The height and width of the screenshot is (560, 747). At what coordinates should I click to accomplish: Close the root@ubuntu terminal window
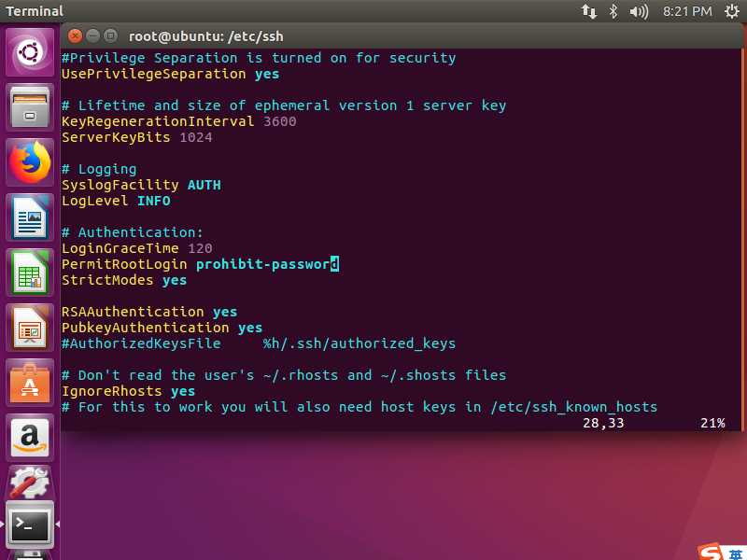(x=75, y=35)
